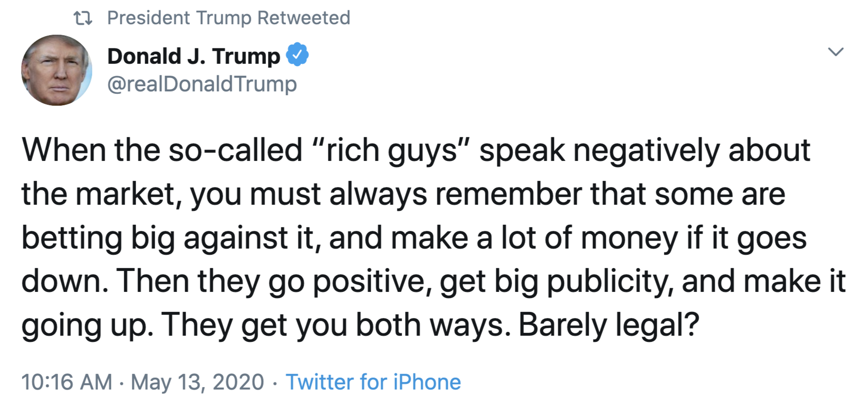Click the word "Retweeted" in the header
868x401 pixels.
pyautogui.click(x=304, y=18)
